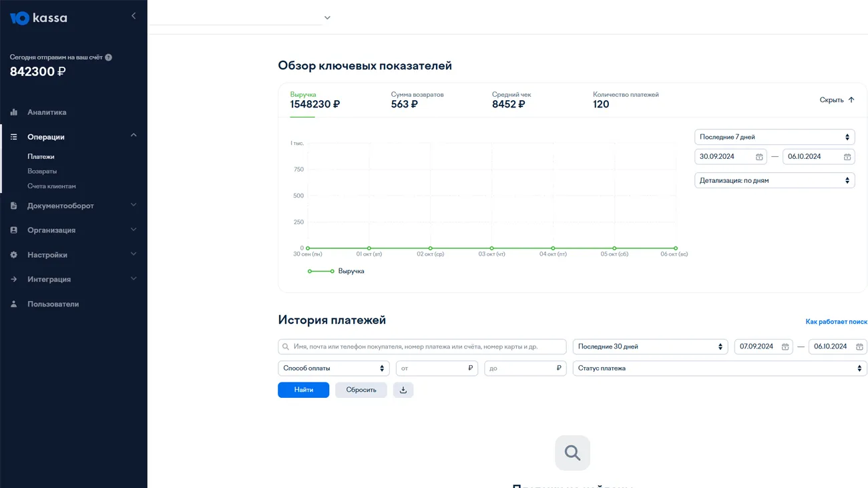Open calendar for the 07.09.2024 history date
The image size is (868, 488).
[x=785, y=347]
